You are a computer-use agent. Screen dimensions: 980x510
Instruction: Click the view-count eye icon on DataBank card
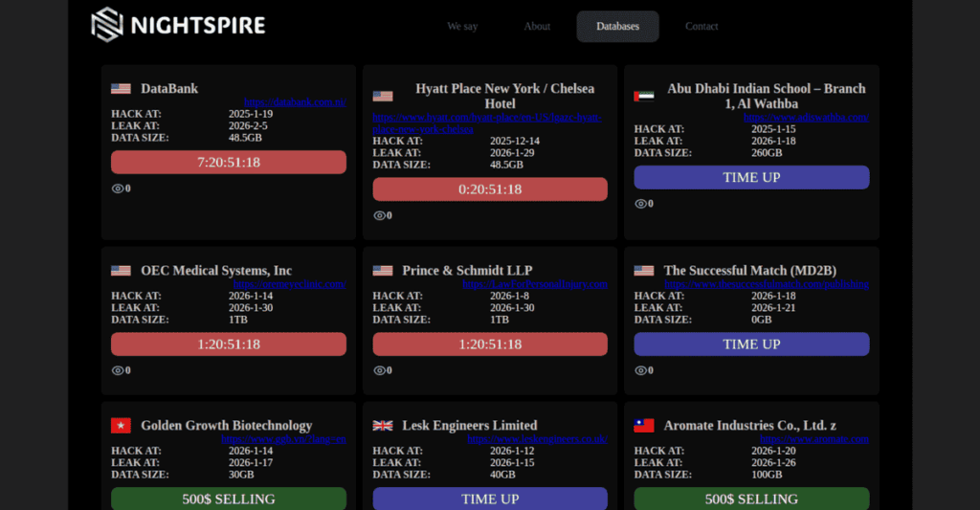pyautogui.click(x=118, y=188)
